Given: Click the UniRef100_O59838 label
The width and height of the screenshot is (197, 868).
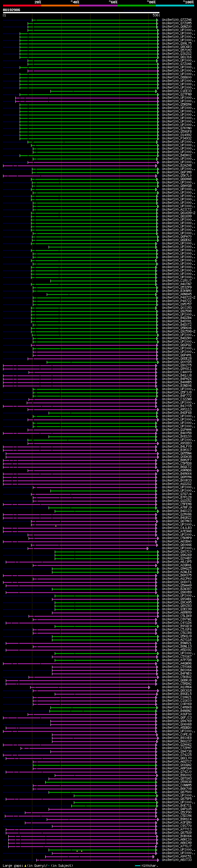Looking at the screenshot, I should (177, 782).
